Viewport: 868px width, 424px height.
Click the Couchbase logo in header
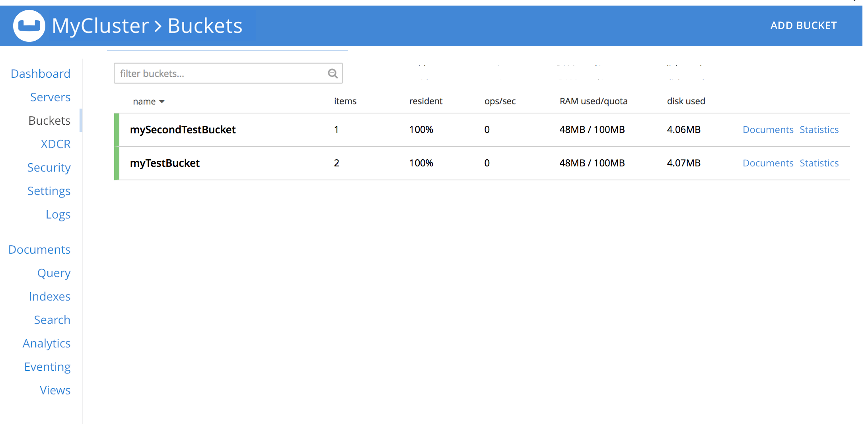point(28,25)
